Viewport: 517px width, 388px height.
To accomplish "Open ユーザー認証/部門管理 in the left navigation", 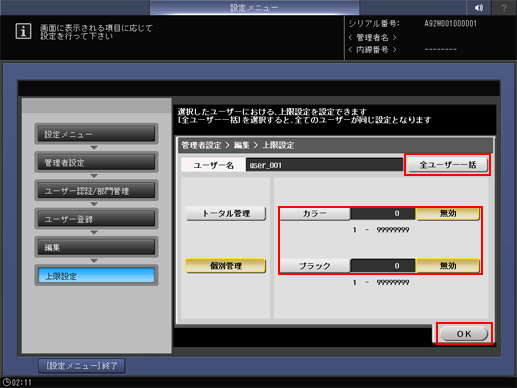I will (96, 191).
